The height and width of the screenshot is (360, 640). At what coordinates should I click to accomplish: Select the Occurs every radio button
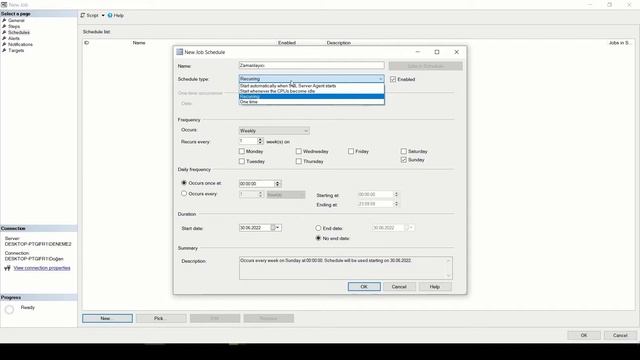pos(184,194)
